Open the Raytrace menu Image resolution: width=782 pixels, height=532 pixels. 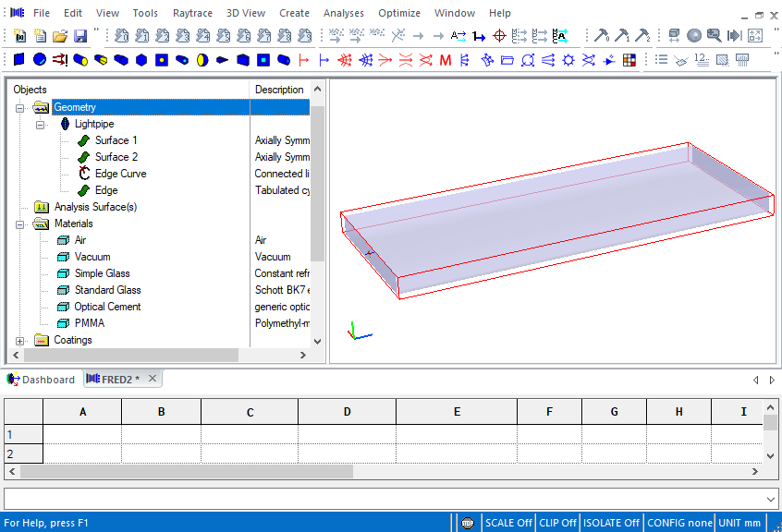(x=192, y=13)
